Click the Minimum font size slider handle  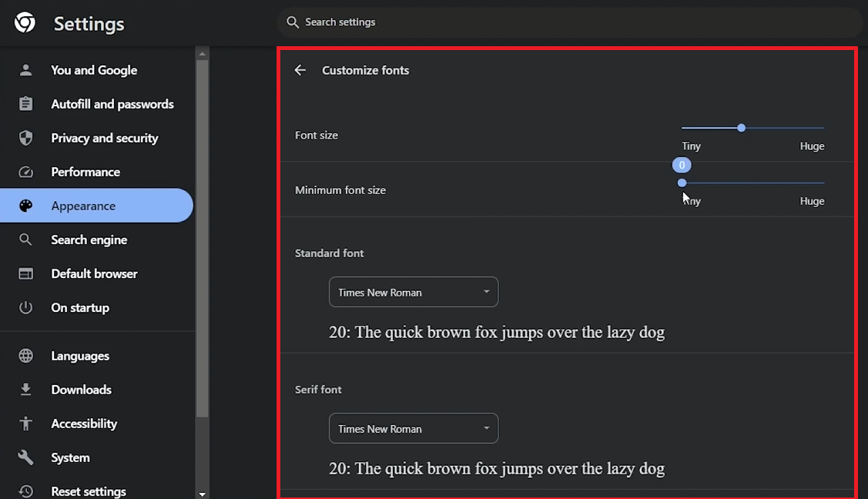[x=682, y=183]
